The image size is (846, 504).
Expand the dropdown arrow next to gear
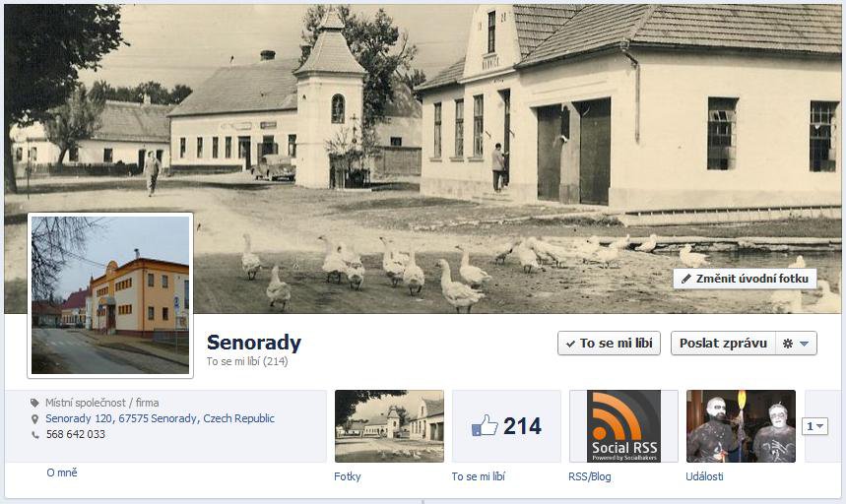(x=804, y=344)
